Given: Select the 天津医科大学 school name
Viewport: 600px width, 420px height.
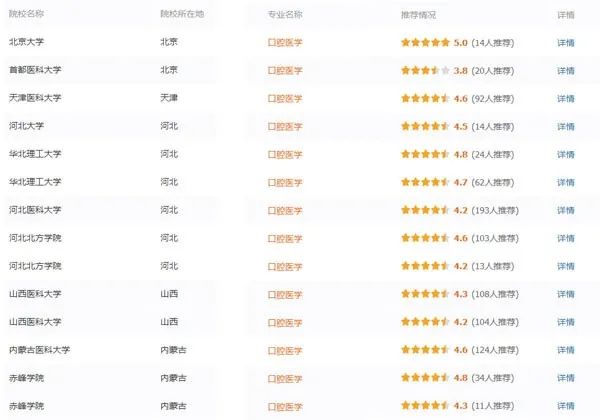Looking at the screenshot, I should [35, 98].
